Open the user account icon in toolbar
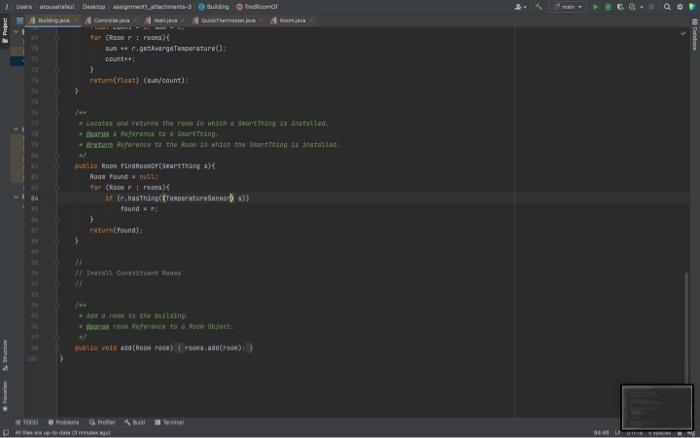This screenshot has width=700, height=438. click(519, 7)
